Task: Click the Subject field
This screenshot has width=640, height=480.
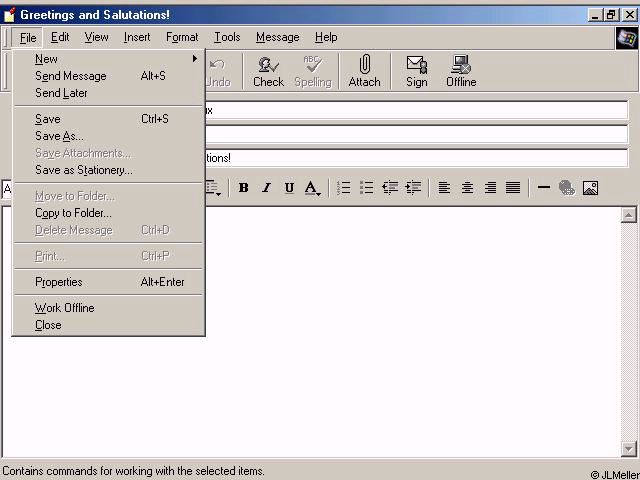Action: (416, 158)
